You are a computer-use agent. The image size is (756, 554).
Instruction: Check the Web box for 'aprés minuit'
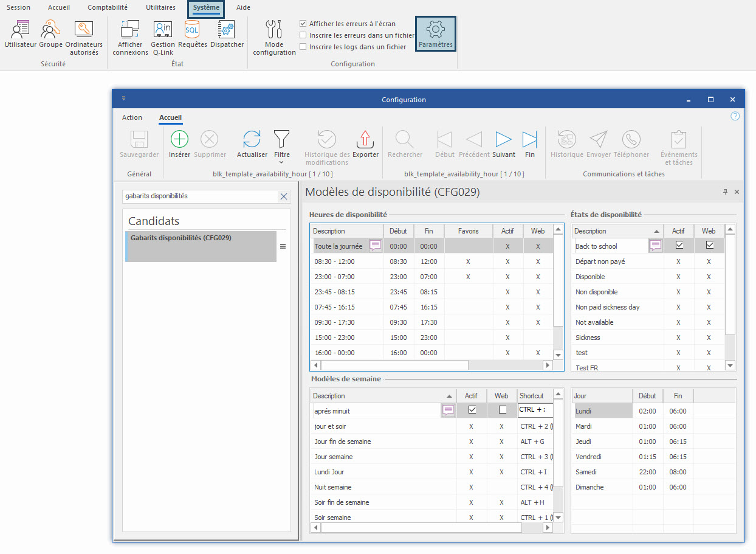(x=502, y=410)
